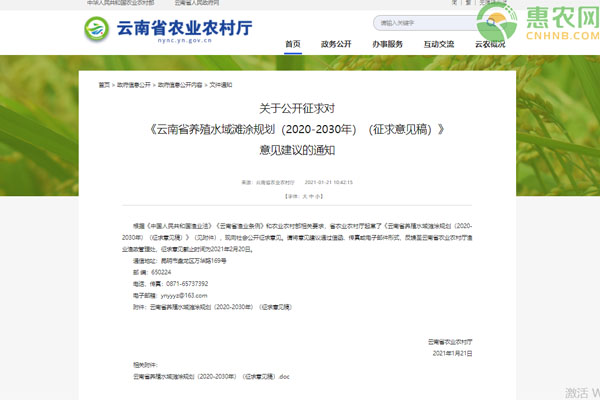
Task: Open the 政务公开 navigation menu
Action: 336,44
